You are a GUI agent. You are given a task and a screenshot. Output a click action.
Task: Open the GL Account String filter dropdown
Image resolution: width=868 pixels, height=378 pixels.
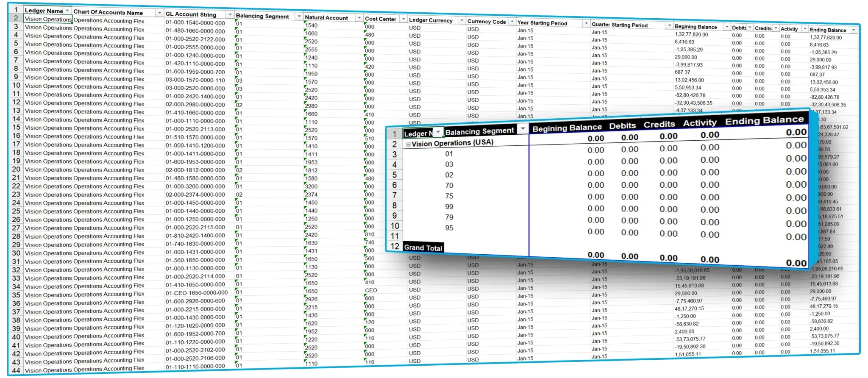tap(230, 15)
